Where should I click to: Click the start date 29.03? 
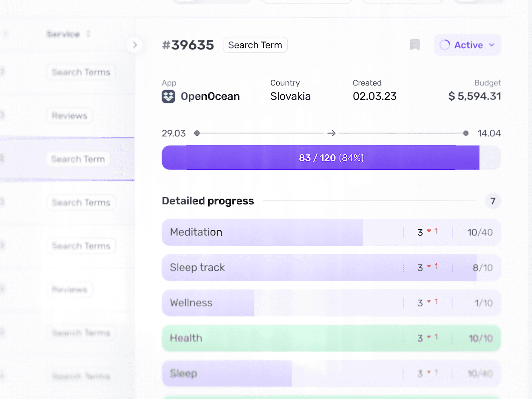pos(174,133)
